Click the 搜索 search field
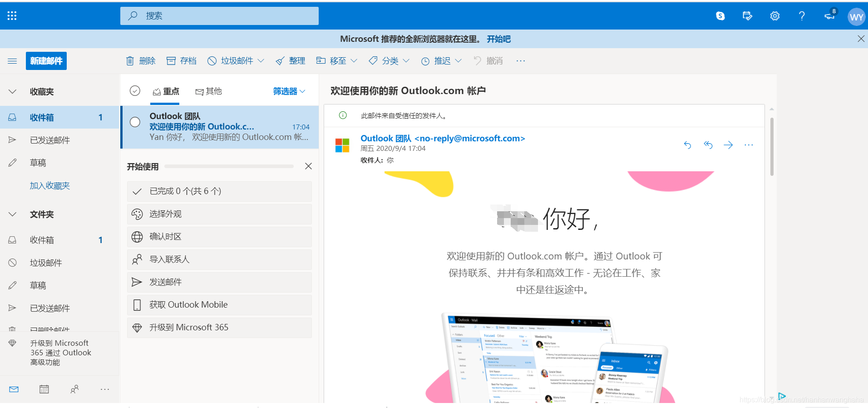The height and width of the screenshot is (408, 868). click(x=219, y=16)
